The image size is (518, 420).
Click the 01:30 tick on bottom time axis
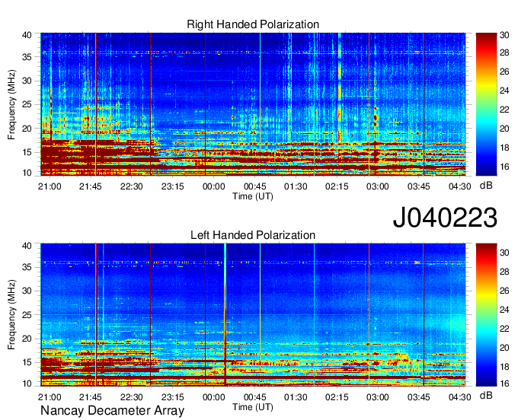pyautogui.click(x=296, y=397)
